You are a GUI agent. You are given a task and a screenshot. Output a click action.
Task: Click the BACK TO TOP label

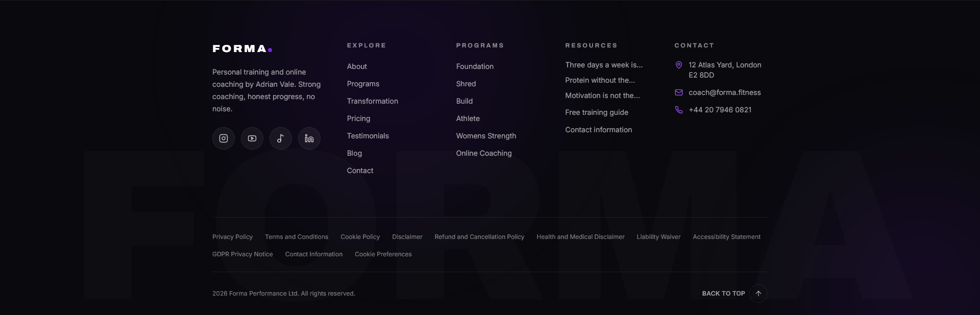tap(723, 294)
